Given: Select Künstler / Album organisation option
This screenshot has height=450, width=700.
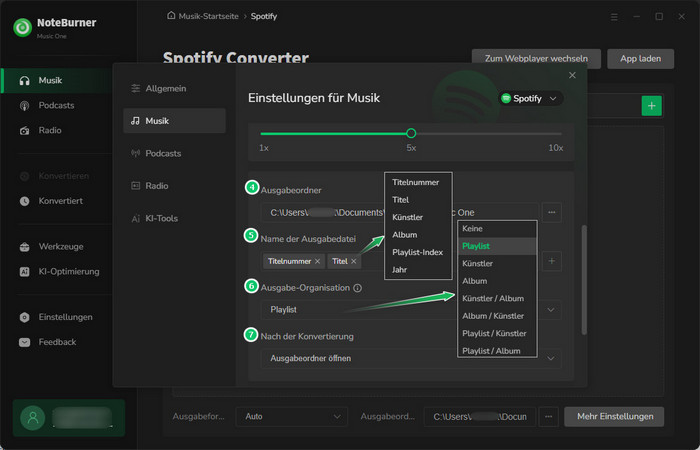Looking at the screenshot, I should (497, 299).
